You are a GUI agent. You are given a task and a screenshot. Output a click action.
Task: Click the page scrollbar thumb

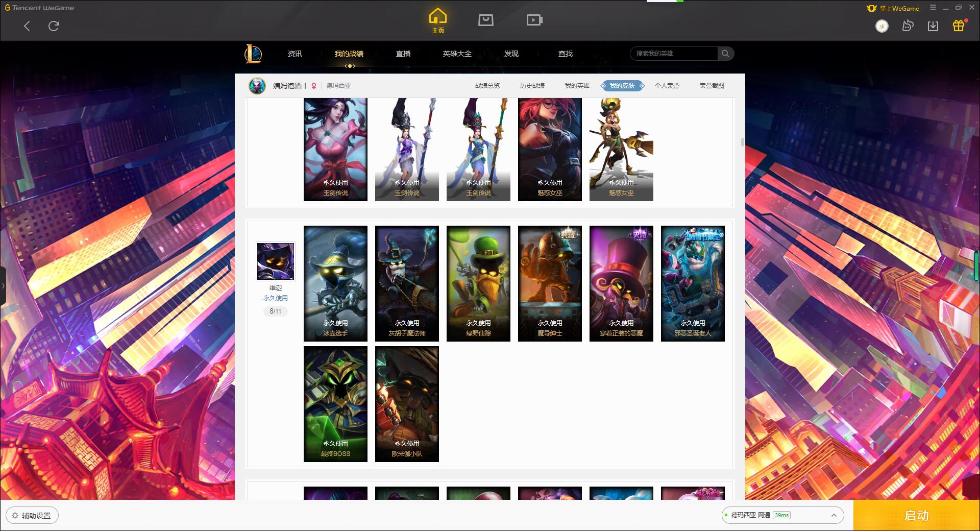pos(742,142)
